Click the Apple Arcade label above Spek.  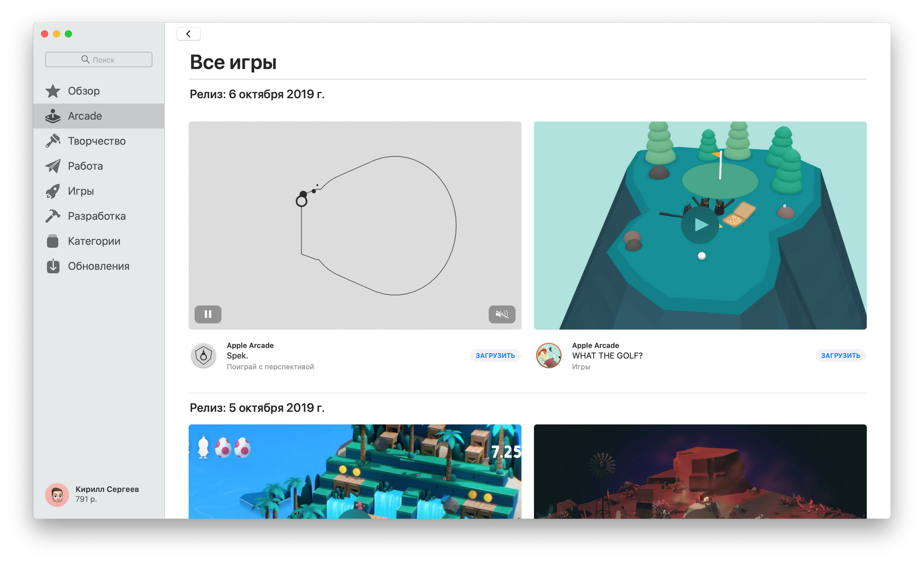point(250,345)
